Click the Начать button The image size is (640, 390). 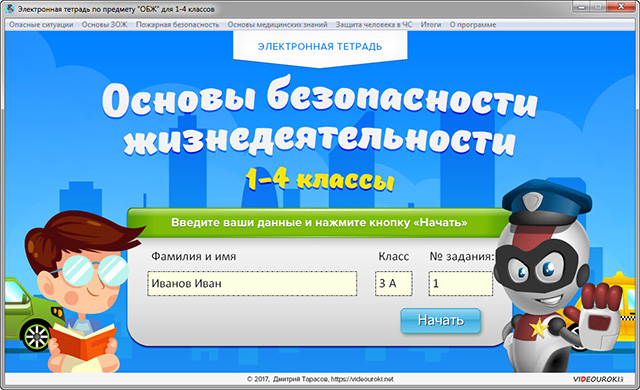441,321
